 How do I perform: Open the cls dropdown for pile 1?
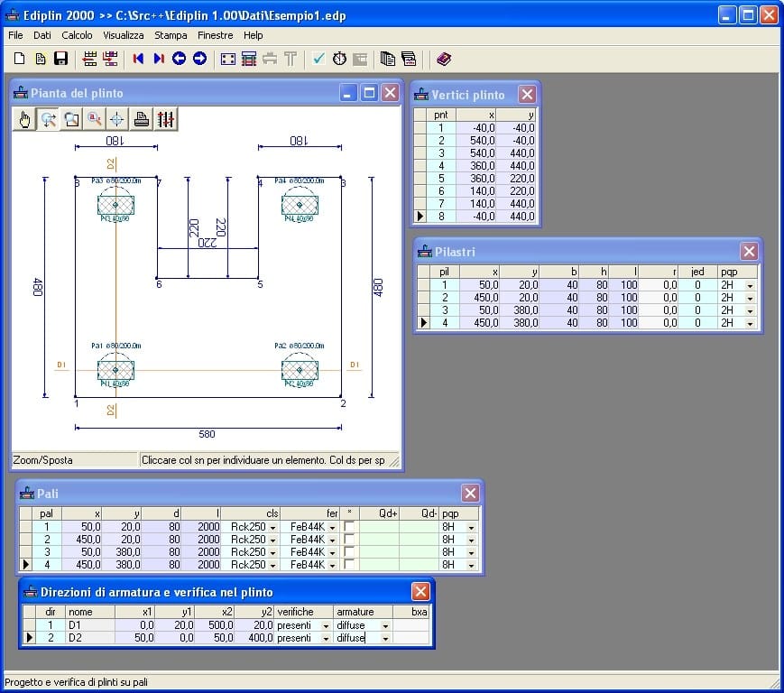point(273,527)
